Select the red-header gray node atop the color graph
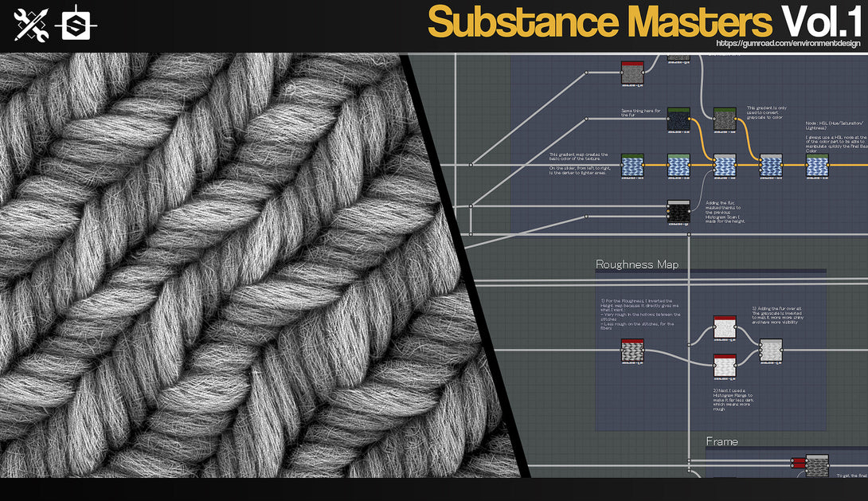 [x=632, y=72]
